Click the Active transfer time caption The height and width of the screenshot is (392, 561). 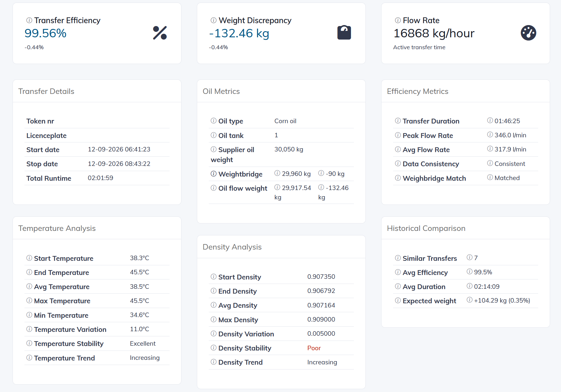(x=419, y=47)
